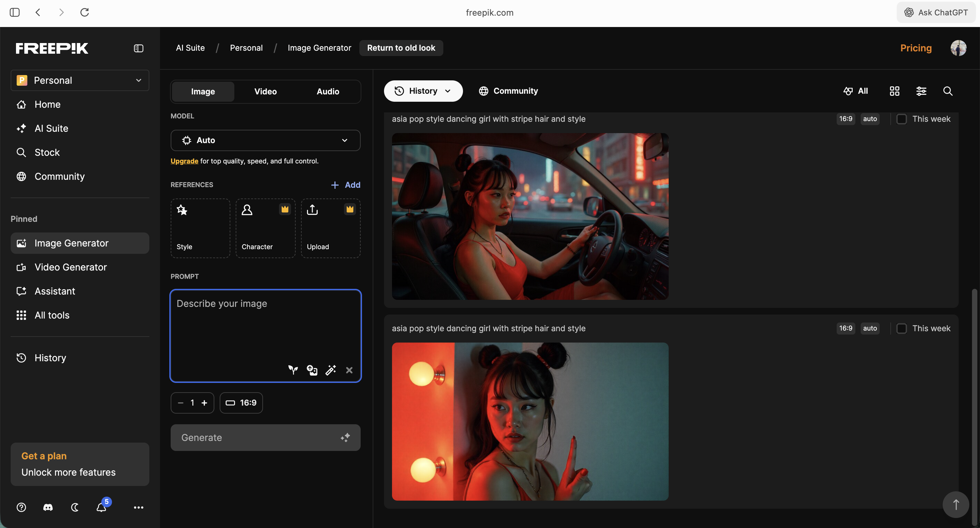This screenshot has height=528, width=980.
Task: Switch to grid view icon
Action: [894, 91]
